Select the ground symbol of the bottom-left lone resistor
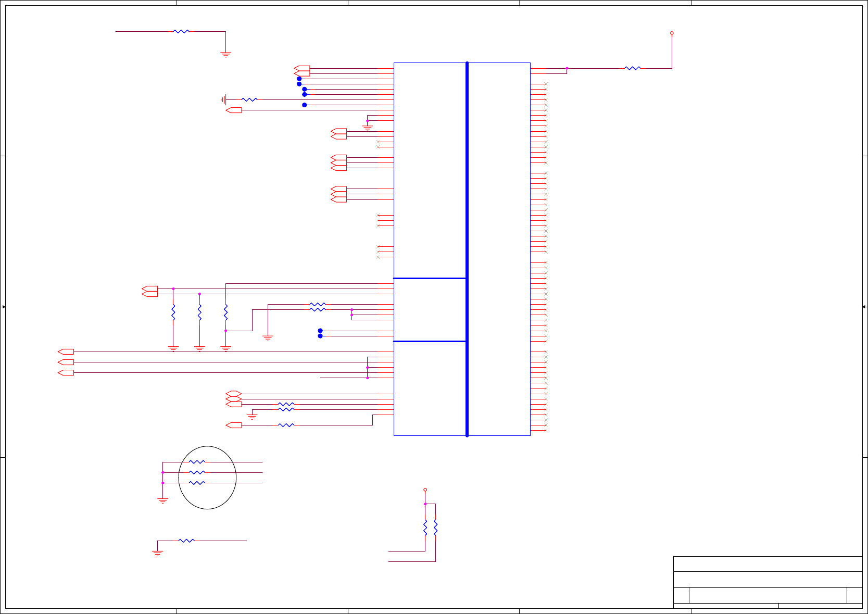Image resolution: width=868 pixels, height=614 pixels. click(157, 553)
